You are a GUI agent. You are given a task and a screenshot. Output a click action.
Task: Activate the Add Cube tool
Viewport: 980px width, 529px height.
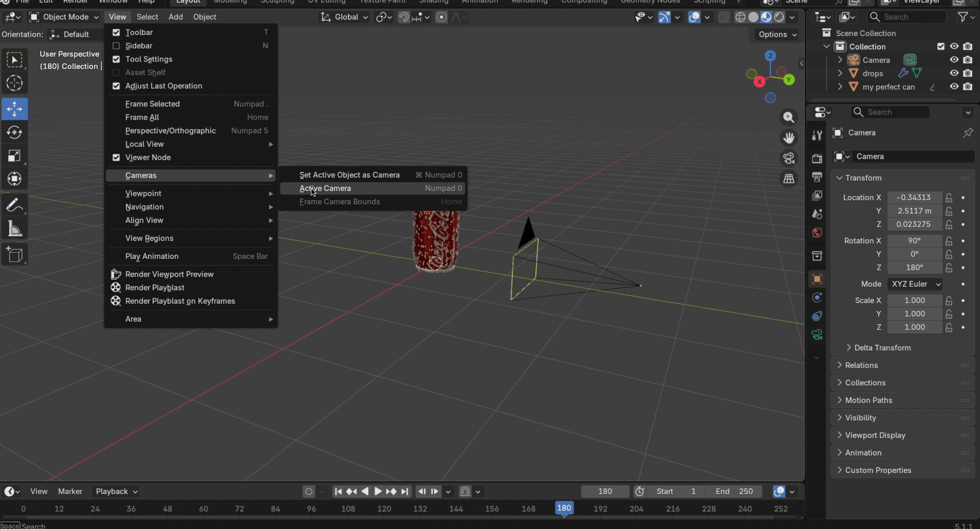(x=14, y=255)
